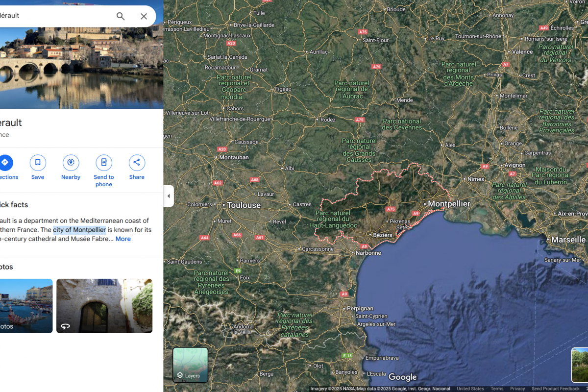This screenshot has width=588, height=392.
Task: Find places Nearby Hérault
Action: [x=71, y=163]
